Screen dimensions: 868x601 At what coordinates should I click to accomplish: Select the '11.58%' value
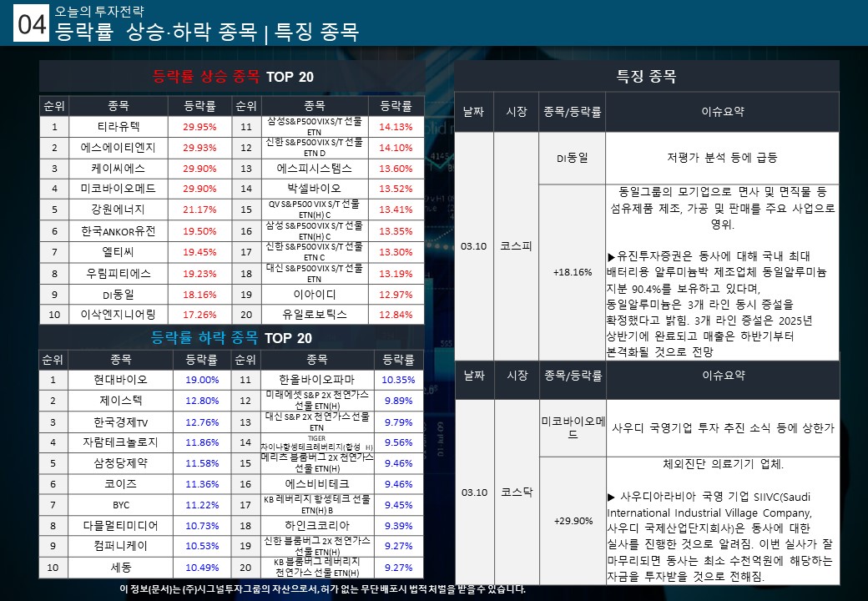pos(202,463)
